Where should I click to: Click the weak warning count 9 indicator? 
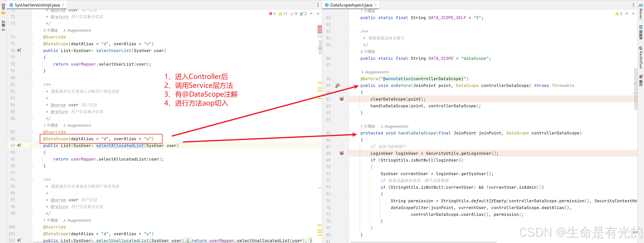pos(294,14)
